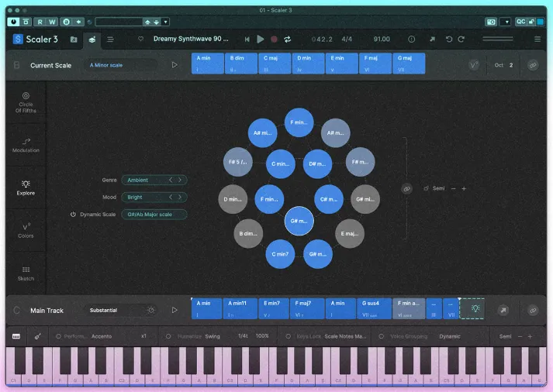Favorite the preset with the heart icon
Screen dimensions: 553x392
[140, 39]
